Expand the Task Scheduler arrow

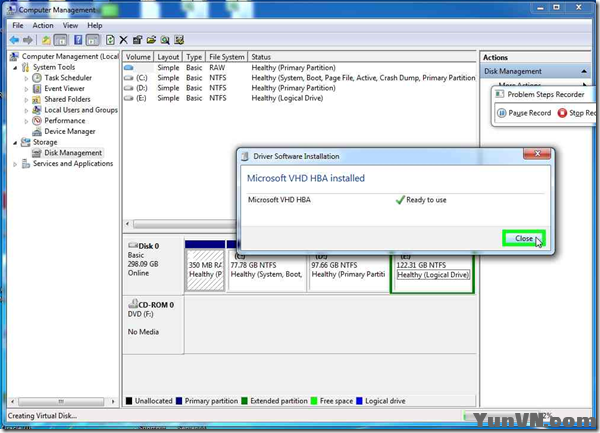click(x=26, y=78)
